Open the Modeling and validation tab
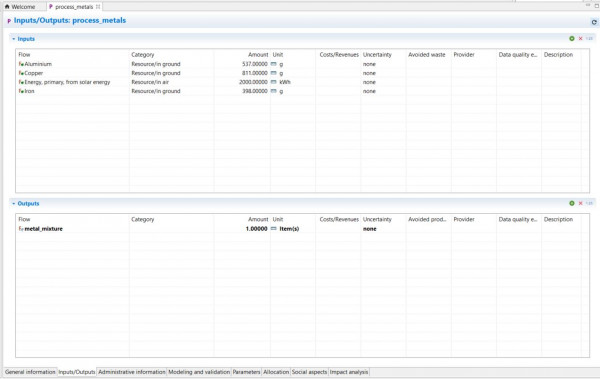 point(199,372)
